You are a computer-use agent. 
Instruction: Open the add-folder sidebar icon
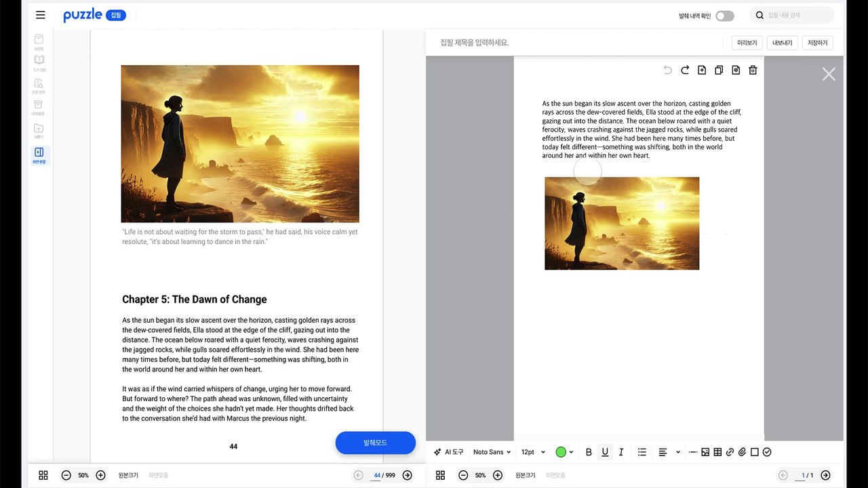[x=39, y=130]
